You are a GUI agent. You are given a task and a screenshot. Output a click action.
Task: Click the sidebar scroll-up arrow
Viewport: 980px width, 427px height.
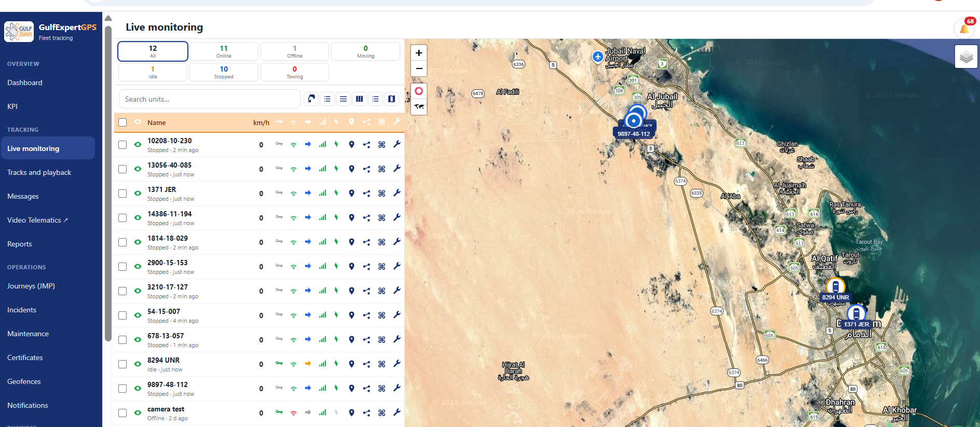point(108,18)
